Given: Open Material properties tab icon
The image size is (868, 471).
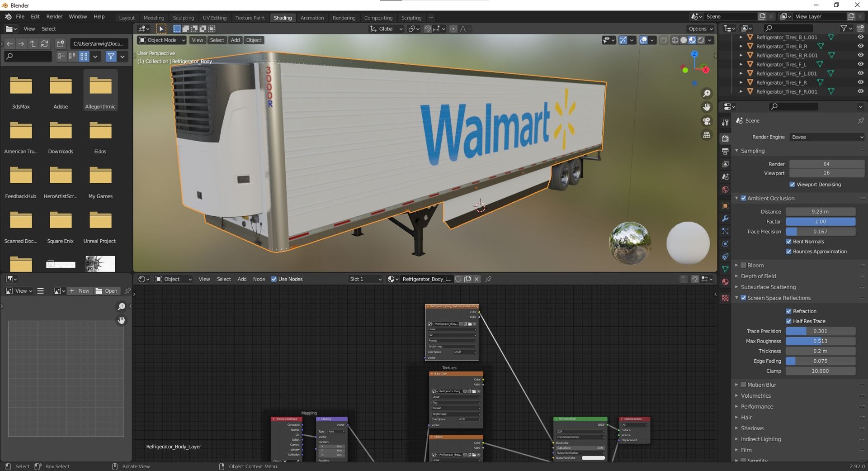Looking at the screenshot, I should (x=725, y=282).
